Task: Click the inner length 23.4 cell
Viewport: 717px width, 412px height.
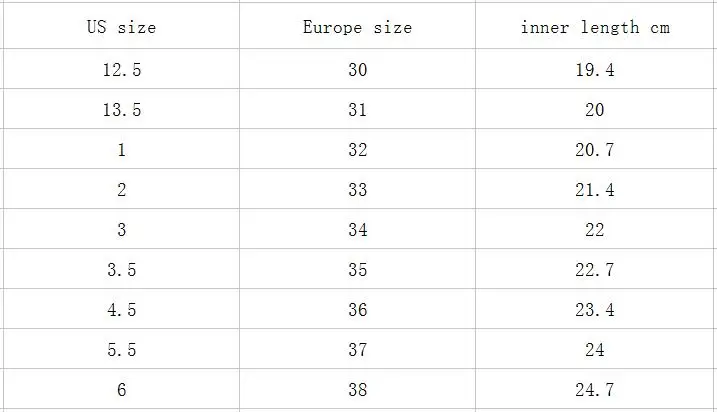Action: coord(595,309)
